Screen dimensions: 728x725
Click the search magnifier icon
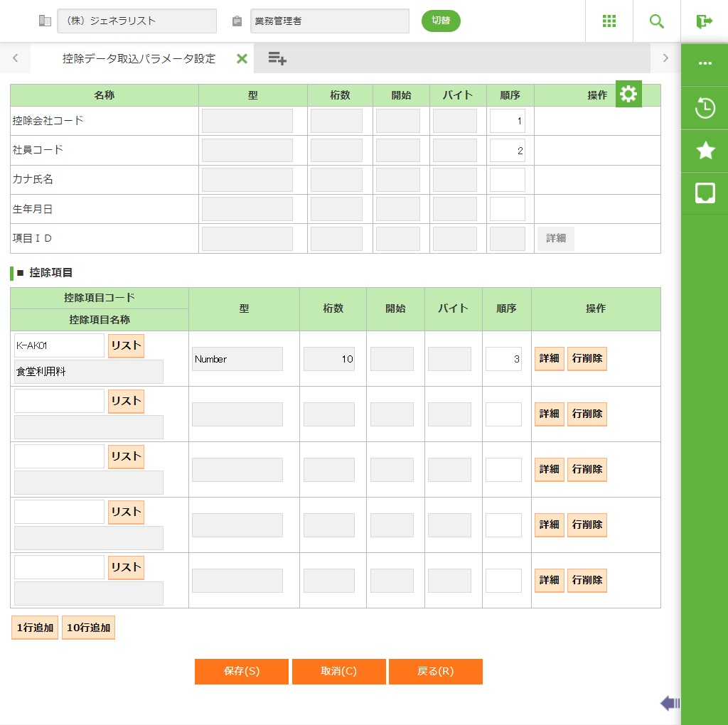pyautogui.click(x=657, y=21)
